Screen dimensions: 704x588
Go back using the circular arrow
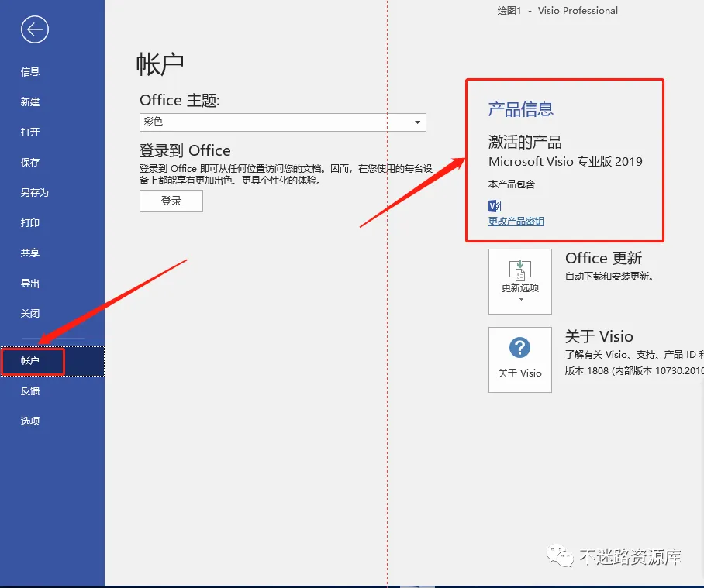(35, 29)
